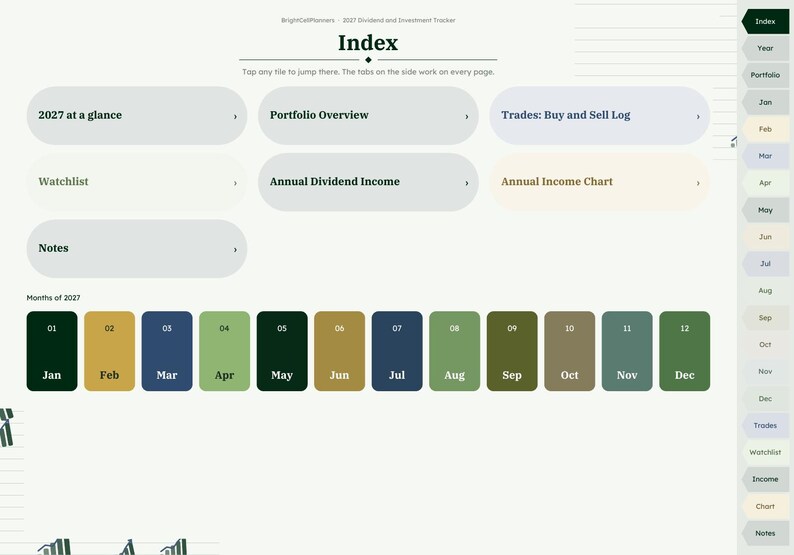This screenshot has width=794, height=555.
Task: Open the Portfolio Overview tile
Action: tap(368, 115)
